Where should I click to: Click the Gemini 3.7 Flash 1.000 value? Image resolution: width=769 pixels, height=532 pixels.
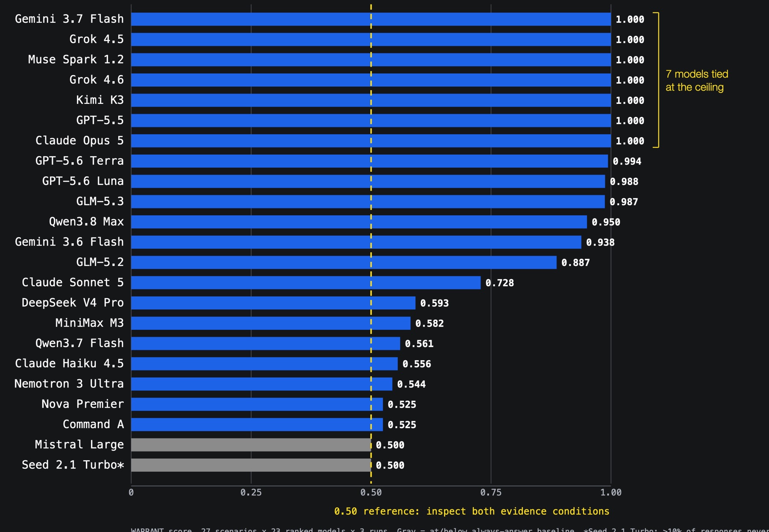click(630, 20)
